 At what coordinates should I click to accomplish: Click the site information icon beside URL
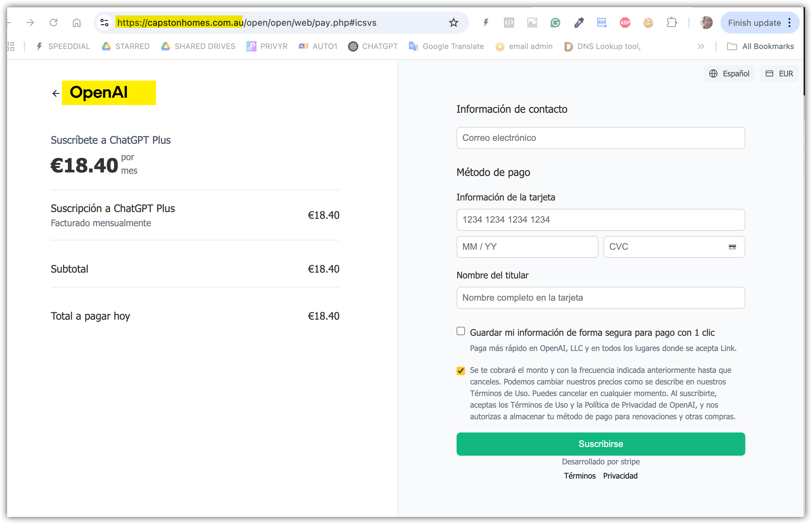[x=104, y=23]
